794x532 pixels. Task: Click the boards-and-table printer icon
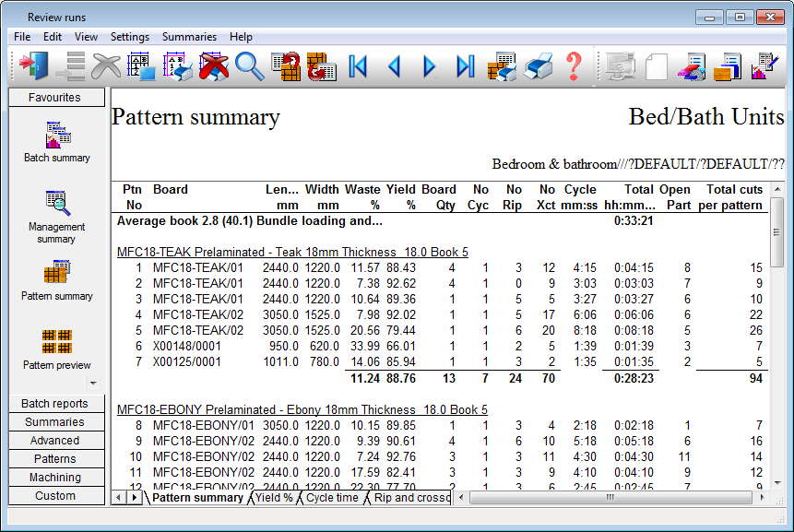(502, 66)
